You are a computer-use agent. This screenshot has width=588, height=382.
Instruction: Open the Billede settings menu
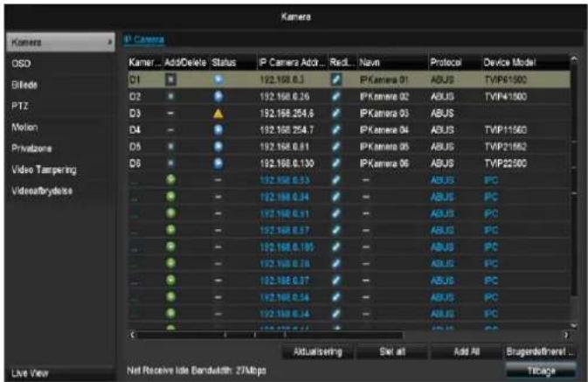click(24, 85)
